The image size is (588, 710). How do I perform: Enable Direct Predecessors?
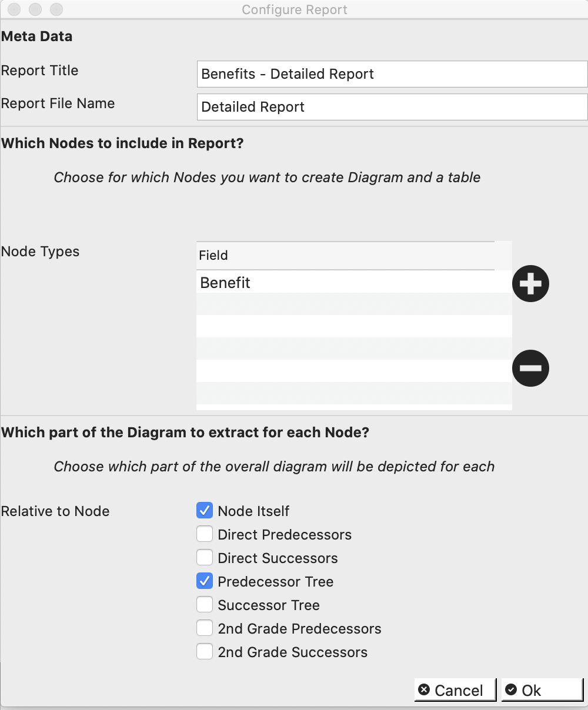tap(204, 534)
